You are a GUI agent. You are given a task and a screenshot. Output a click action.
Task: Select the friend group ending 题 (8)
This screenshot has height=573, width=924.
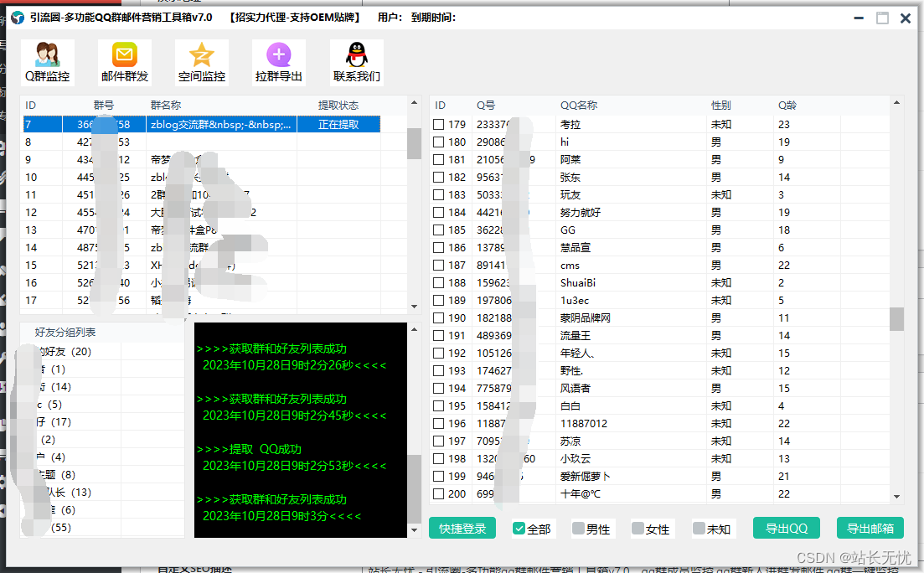coord(57,474)
